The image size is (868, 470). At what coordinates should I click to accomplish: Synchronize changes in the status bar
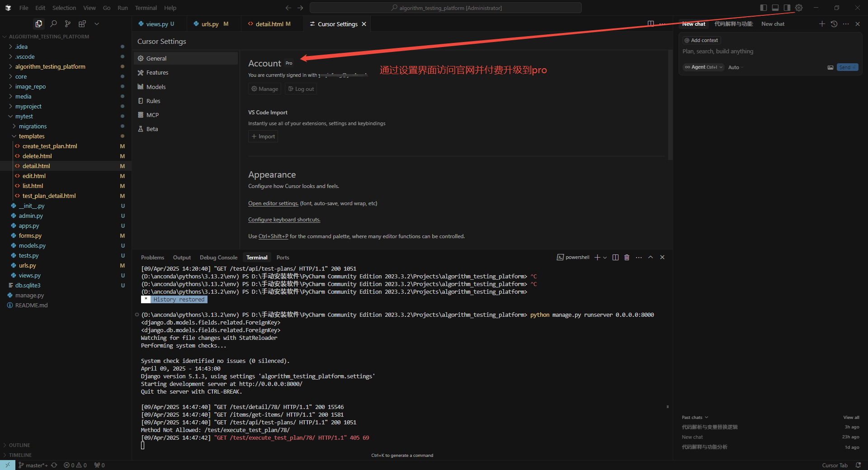(54, 465)
